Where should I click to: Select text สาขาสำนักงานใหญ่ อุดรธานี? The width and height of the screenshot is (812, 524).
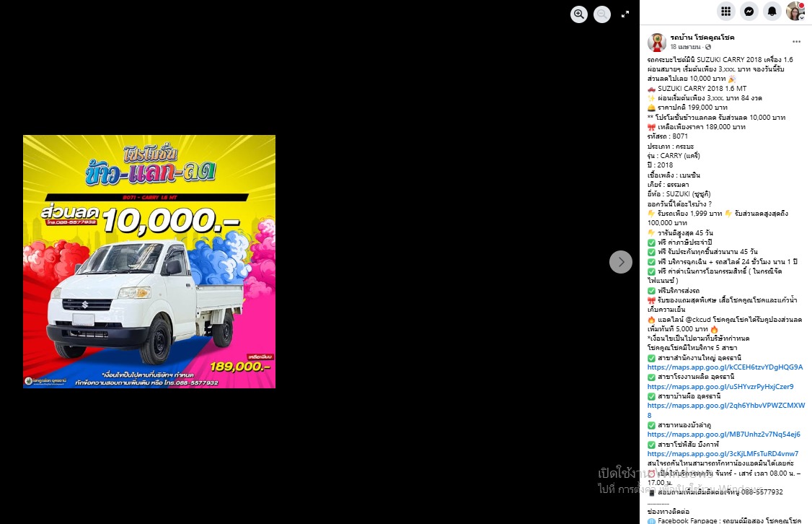(700, 357)
